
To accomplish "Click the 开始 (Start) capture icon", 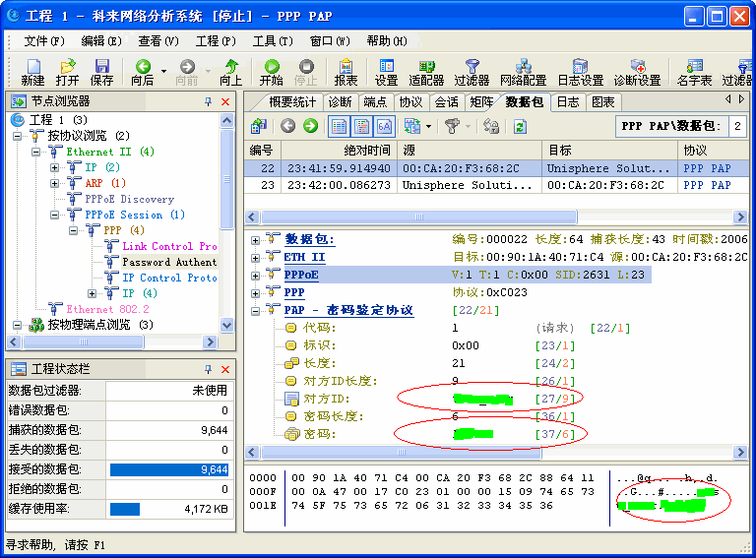I will point(271,72).
